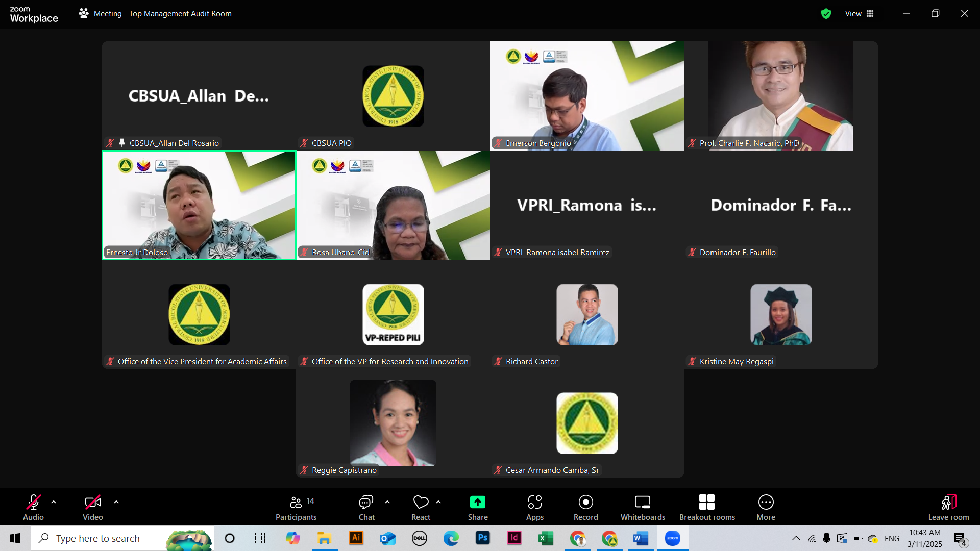Click the green encryption shield icon
The image size is (980, 551).
(826, 14)
